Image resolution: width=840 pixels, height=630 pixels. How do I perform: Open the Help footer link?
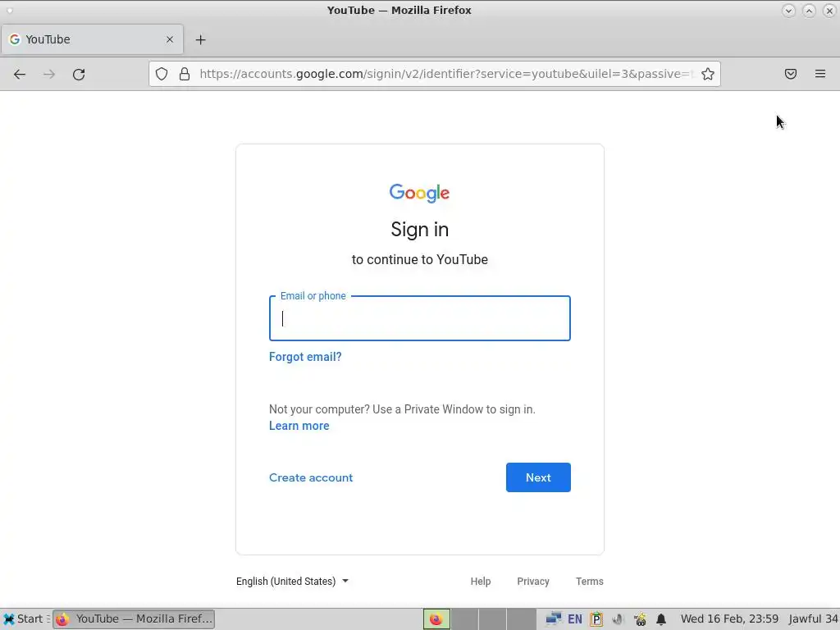[481, 582]
